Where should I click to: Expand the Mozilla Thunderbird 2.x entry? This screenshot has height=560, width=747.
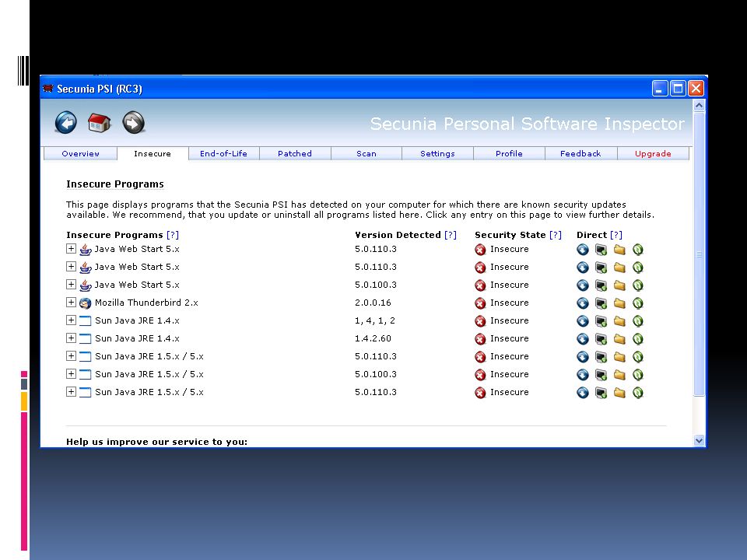(x=71, y=302)
